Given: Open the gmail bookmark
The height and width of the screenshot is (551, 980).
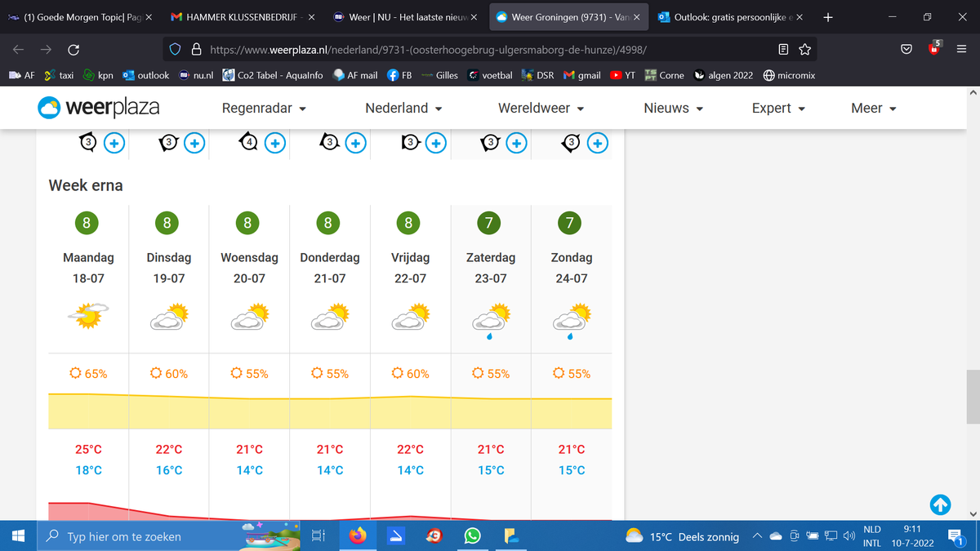Looking at the screenshot, I should point(582,75).
